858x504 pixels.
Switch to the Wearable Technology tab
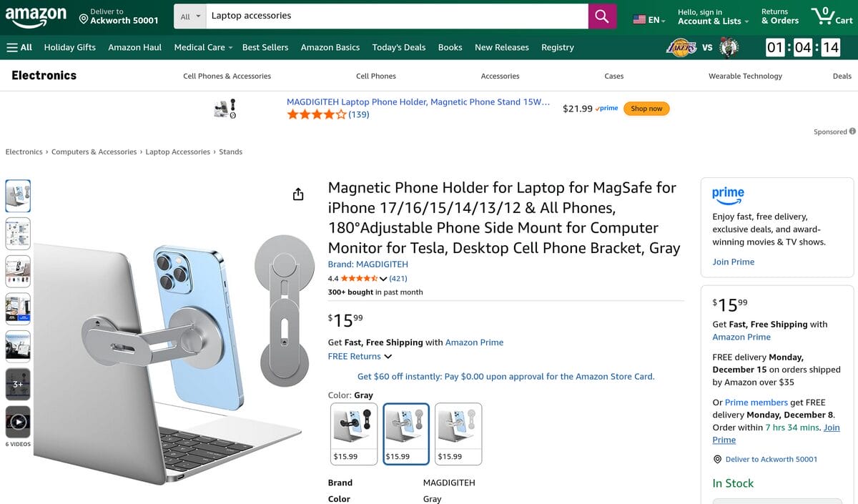745,75
